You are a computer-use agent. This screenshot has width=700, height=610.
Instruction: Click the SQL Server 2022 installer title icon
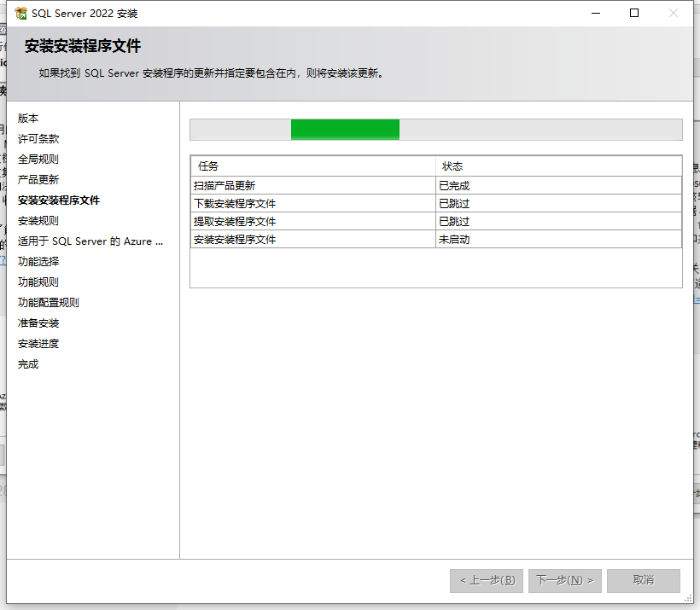coord(21,14)
